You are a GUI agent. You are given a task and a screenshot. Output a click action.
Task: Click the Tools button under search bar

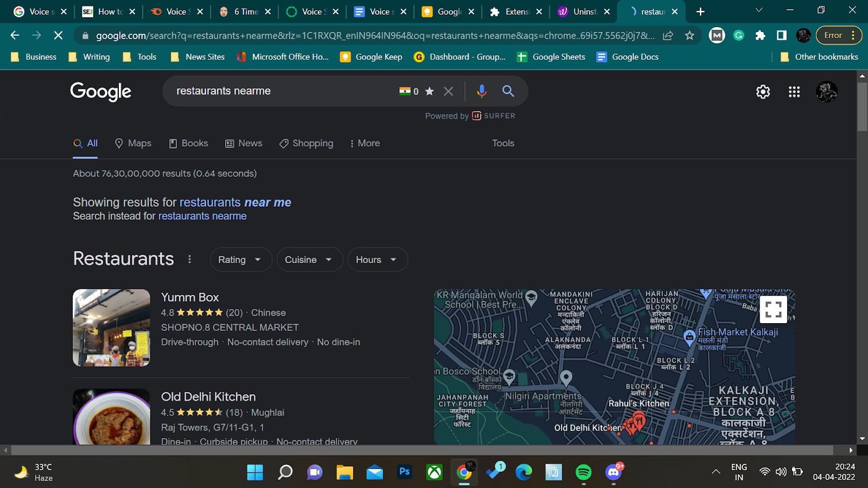coord(503,143)
